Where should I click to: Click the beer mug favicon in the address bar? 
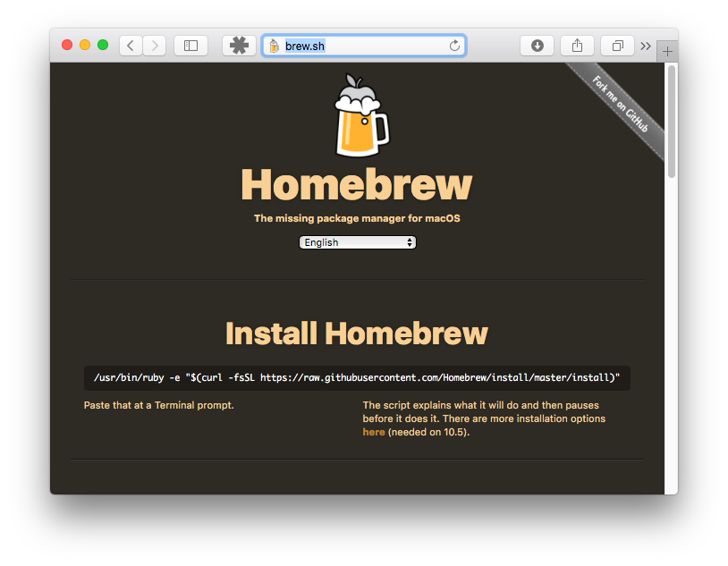tap(275, 46)
